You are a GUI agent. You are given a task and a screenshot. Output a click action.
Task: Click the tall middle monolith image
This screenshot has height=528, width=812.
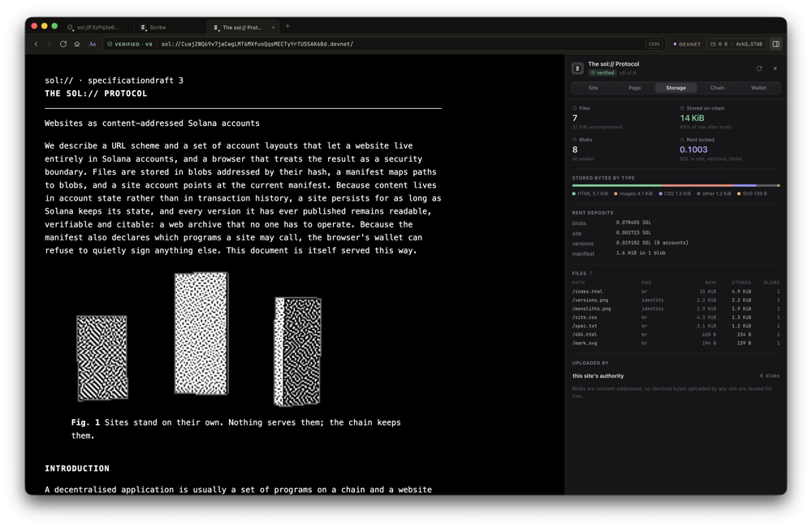[201, 333]
